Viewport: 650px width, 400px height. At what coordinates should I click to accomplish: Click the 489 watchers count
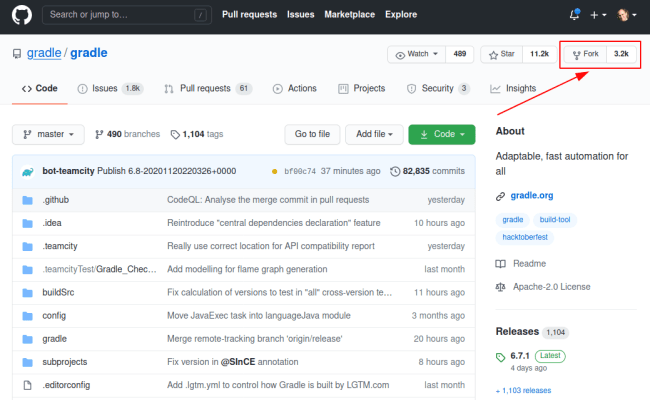click(x=459, y=54)
